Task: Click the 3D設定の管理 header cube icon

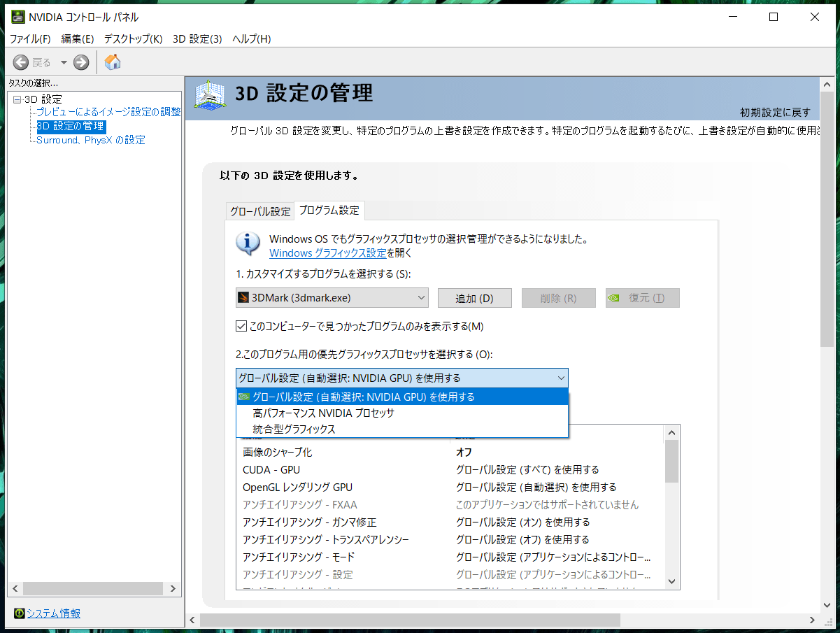Action: (208, 94)
